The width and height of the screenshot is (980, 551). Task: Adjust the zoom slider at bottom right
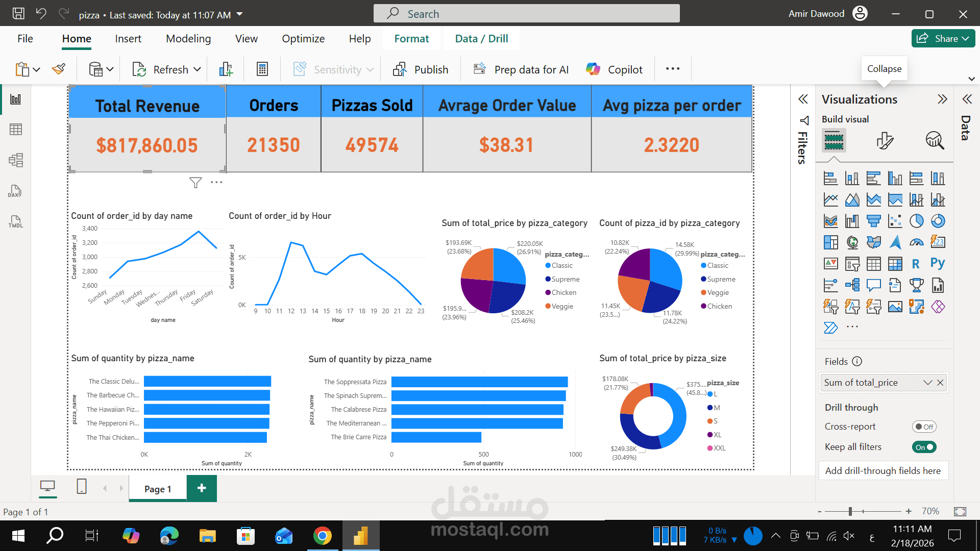coord(850,511)
